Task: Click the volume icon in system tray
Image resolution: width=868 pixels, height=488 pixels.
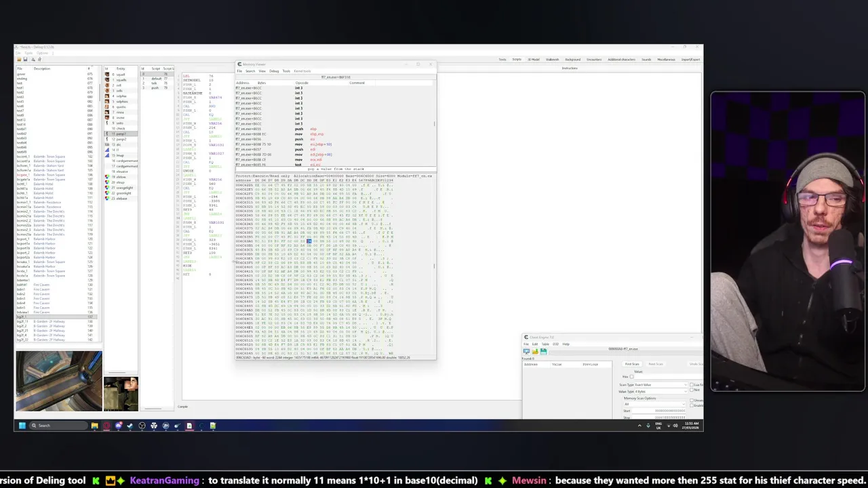Action: [675, 426]
